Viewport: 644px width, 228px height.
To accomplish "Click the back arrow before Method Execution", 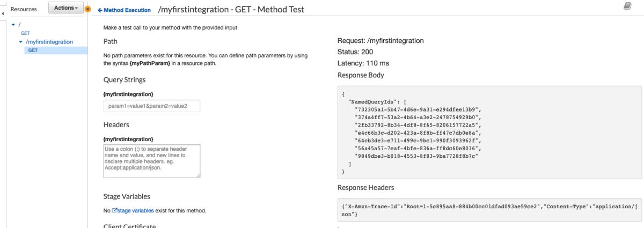I will click(100, 10).
